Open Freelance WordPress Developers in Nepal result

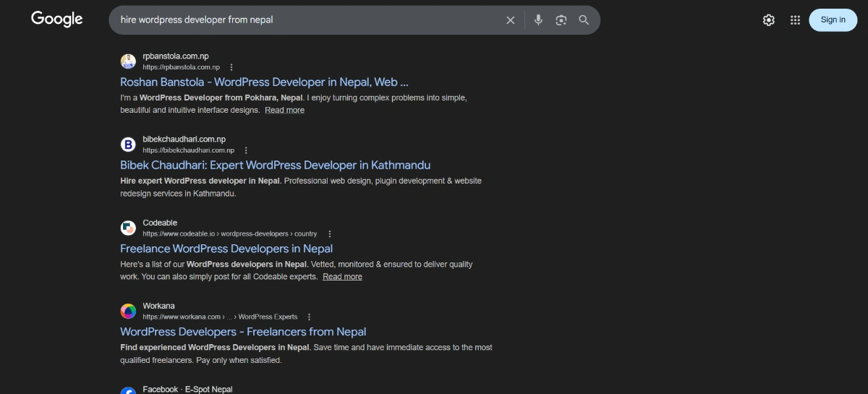click(226, 249)
